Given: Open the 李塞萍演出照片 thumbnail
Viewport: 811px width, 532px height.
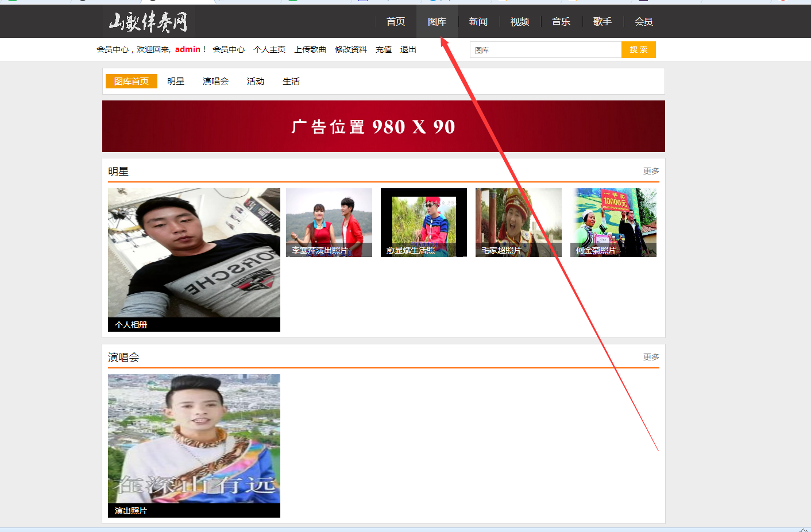Looking at the screenshot, I should pos(329,223).
